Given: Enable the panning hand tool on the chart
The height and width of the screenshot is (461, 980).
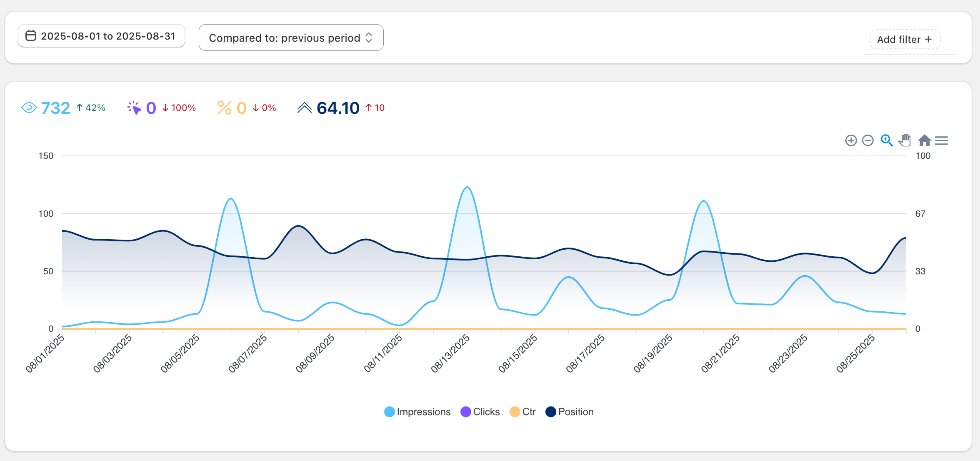Looking at the screenshot, I should click(x=904, y=140).
